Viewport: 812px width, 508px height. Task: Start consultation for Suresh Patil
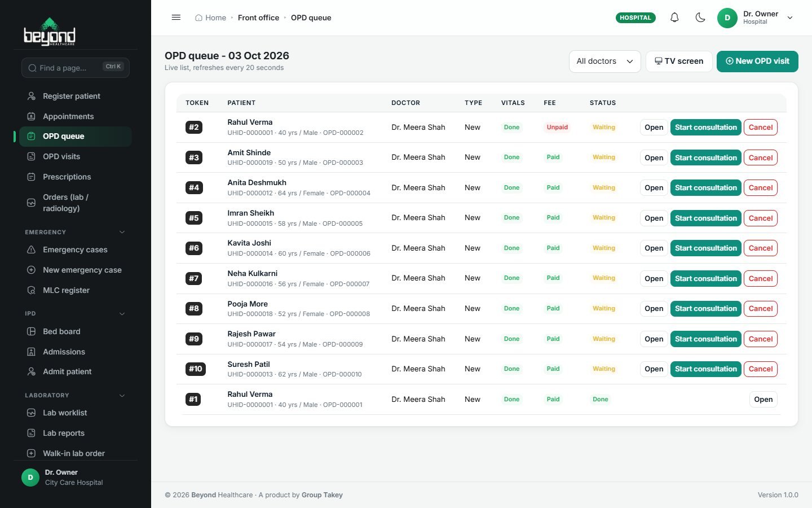(x=705, y=369)
